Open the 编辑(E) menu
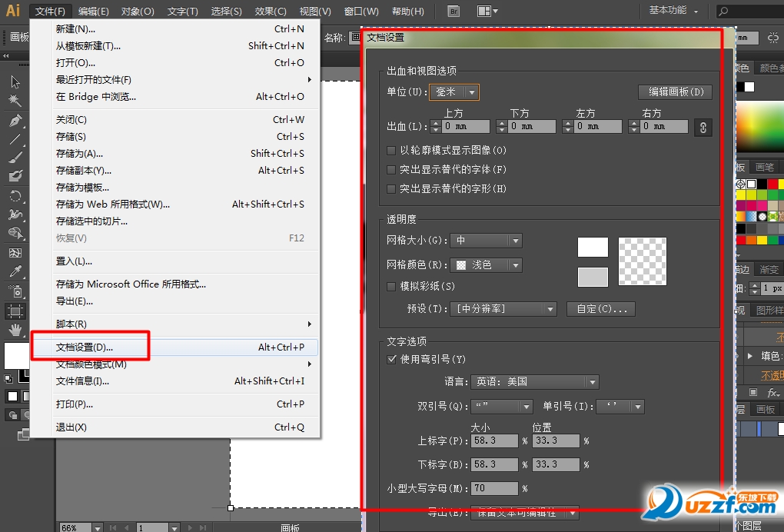 (x=94, y=12)
